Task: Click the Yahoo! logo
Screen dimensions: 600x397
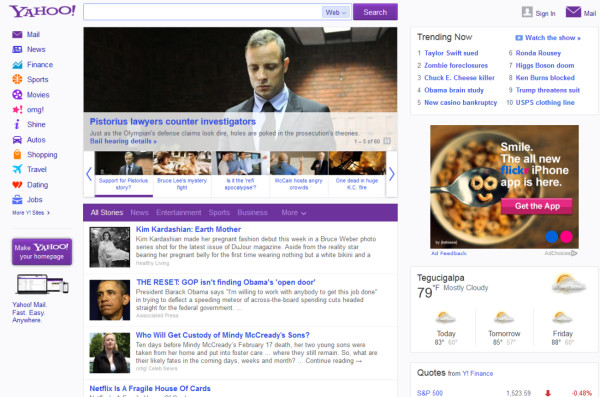Action: point(42,11)
